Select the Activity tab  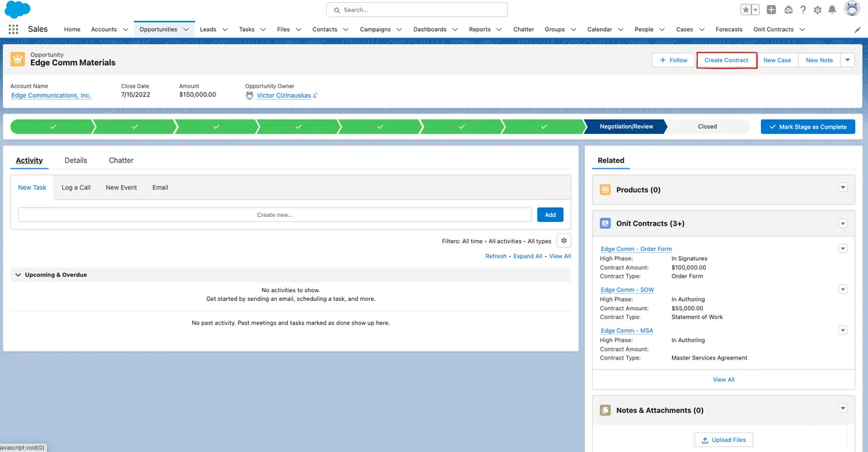coord(30,161)
